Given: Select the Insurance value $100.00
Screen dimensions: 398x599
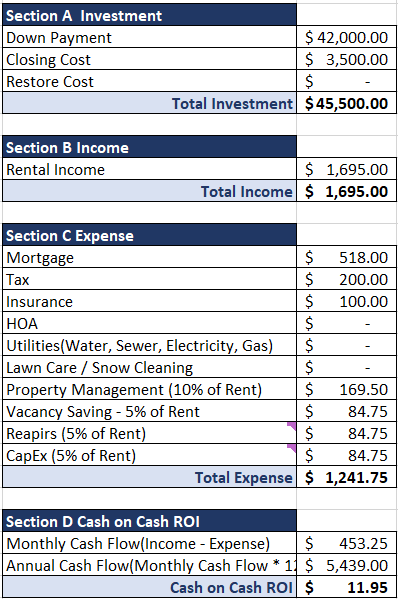Looking at the screenshot, I should 346,301.
